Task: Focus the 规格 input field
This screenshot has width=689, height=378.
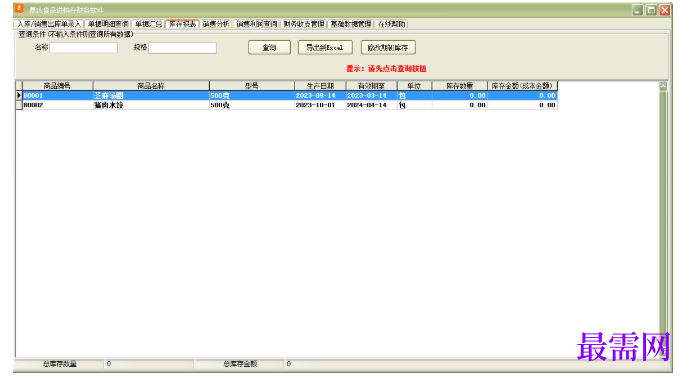Action: (x=182, y=48)
